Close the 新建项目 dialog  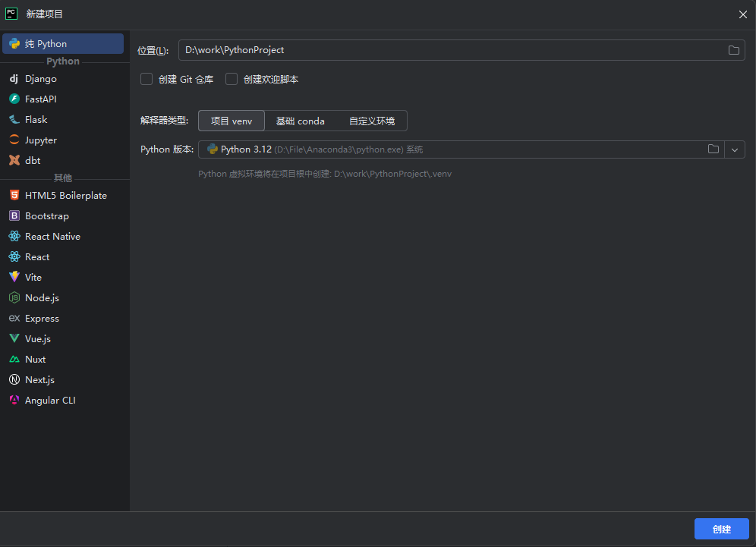(x=742, y=14)
